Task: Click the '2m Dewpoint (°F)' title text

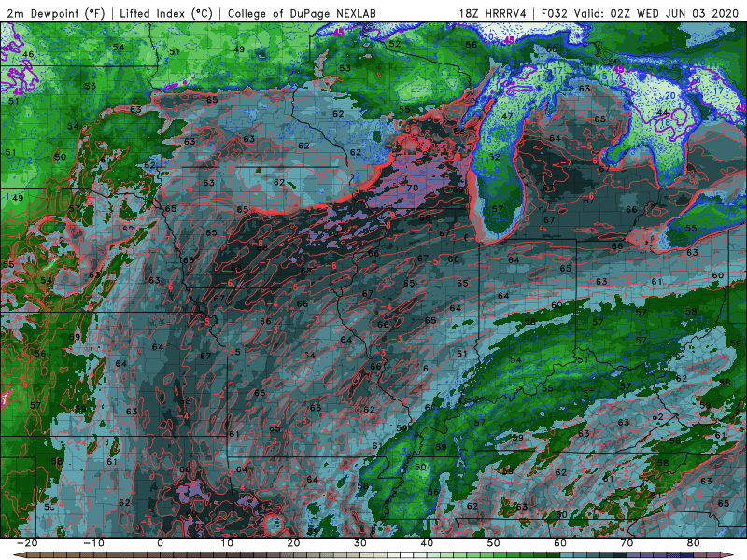Action: (x=56, y=13)
